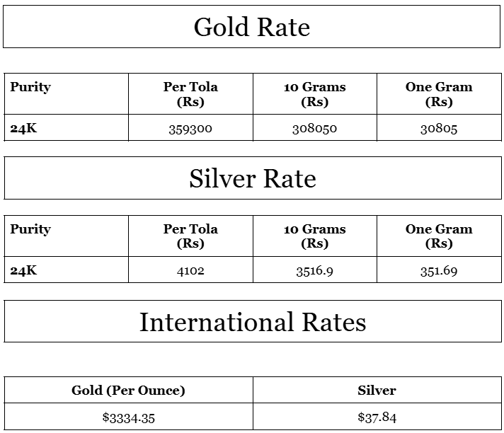Select the gold Per Tola value 359300
504x433 pixels.
pos(190,129)
